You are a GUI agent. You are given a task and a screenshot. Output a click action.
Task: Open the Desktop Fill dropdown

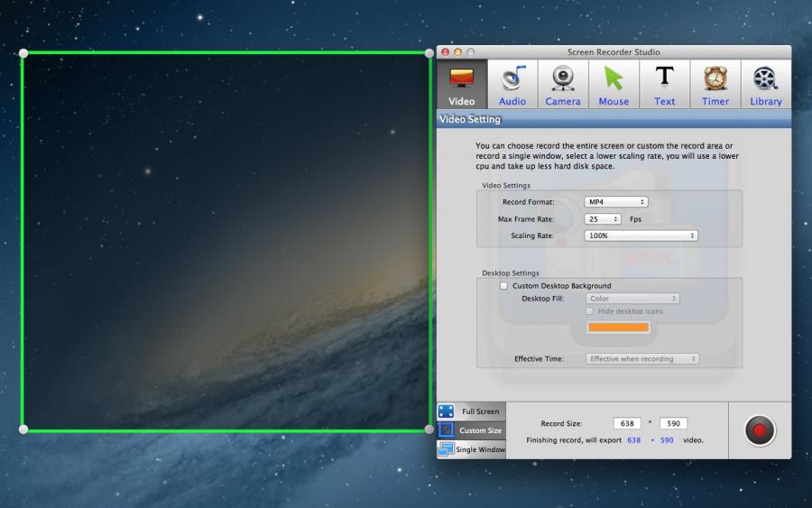[x=632, y=299]
